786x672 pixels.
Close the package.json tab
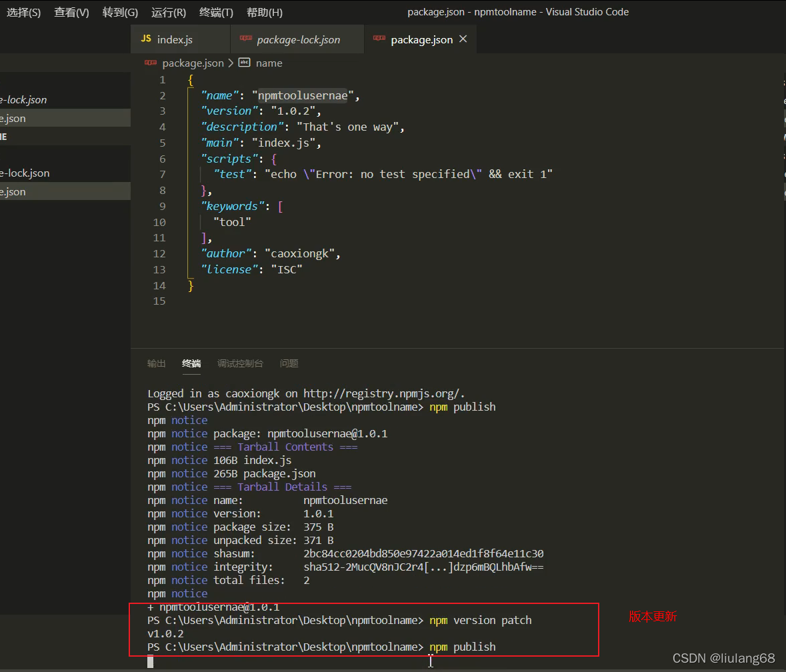[463, 39]
